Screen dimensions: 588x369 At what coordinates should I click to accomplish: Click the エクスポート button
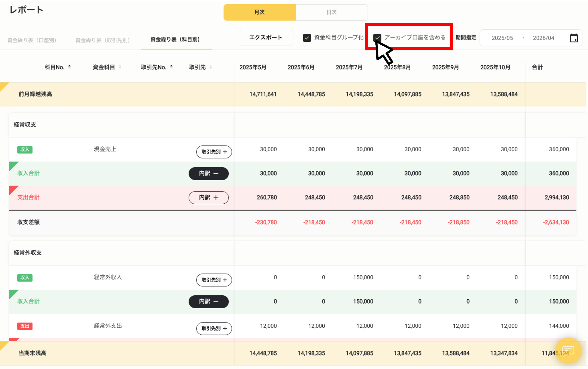point(266,38)
